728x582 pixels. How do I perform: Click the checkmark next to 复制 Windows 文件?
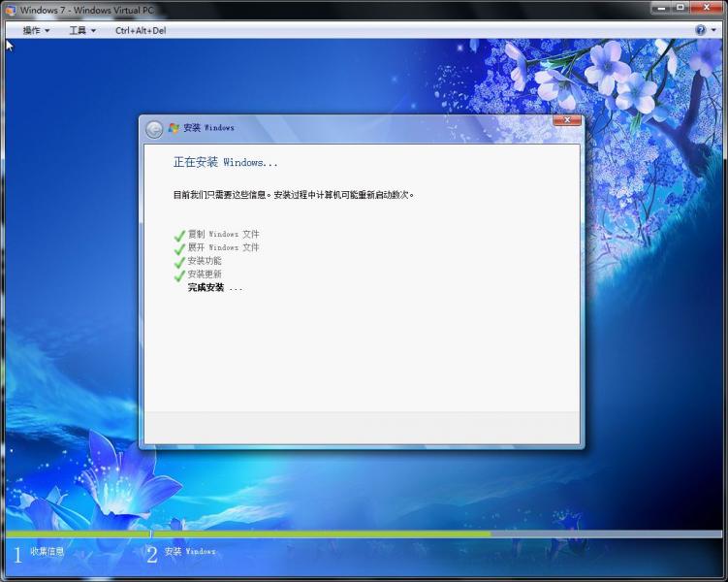click(179, 236)
